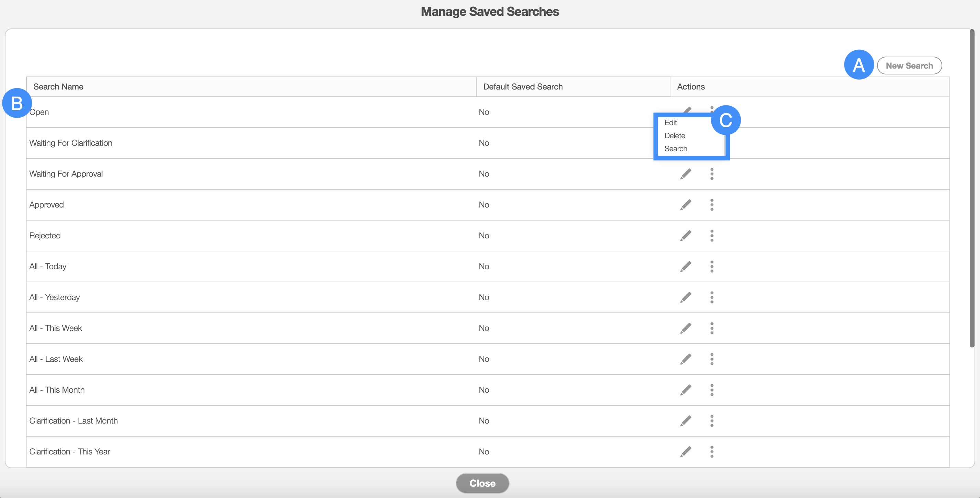Click the edit pencil in the Approved row
Screen dimensions: 980x498
686,205
